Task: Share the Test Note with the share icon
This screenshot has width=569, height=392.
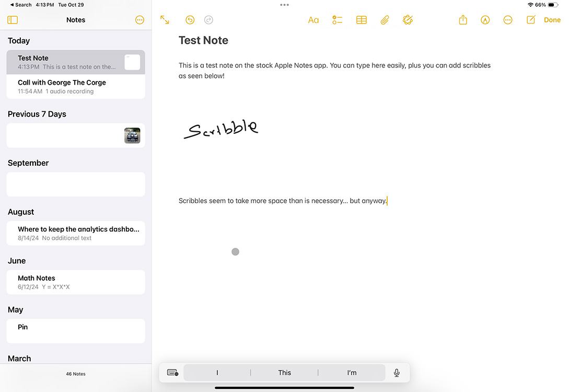Action: tap(462, 19)
